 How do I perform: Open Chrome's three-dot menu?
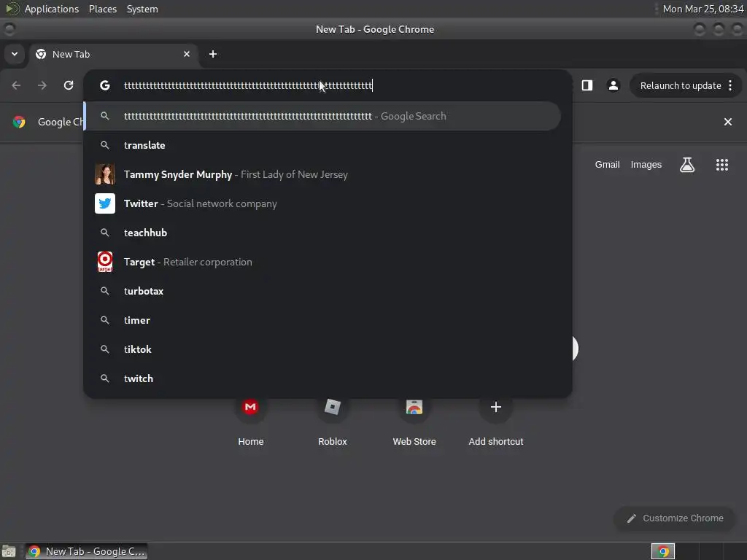[730, 85]
